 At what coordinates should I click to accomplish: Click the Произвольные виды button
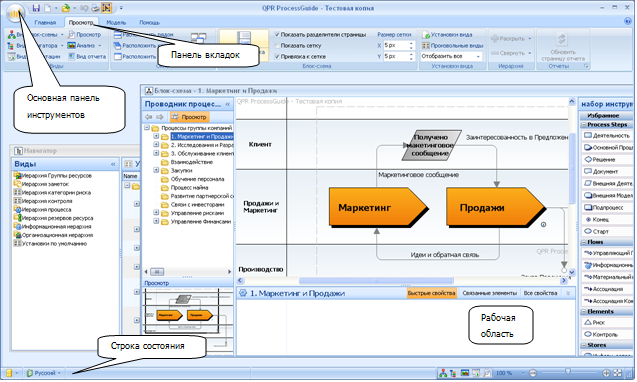point(452,46)
